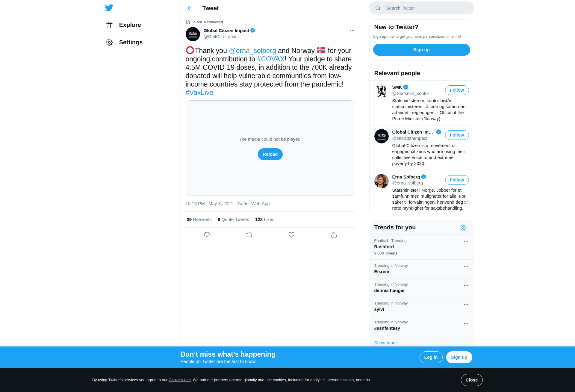Follow Global Citizen Impact in Relevant people

click(x=457, y=135)
